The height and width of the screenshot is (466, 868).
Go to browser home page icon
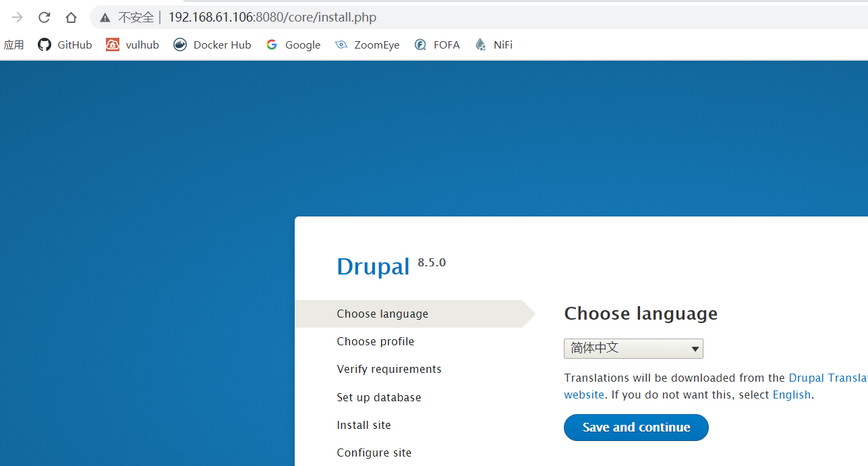point(71,18)
